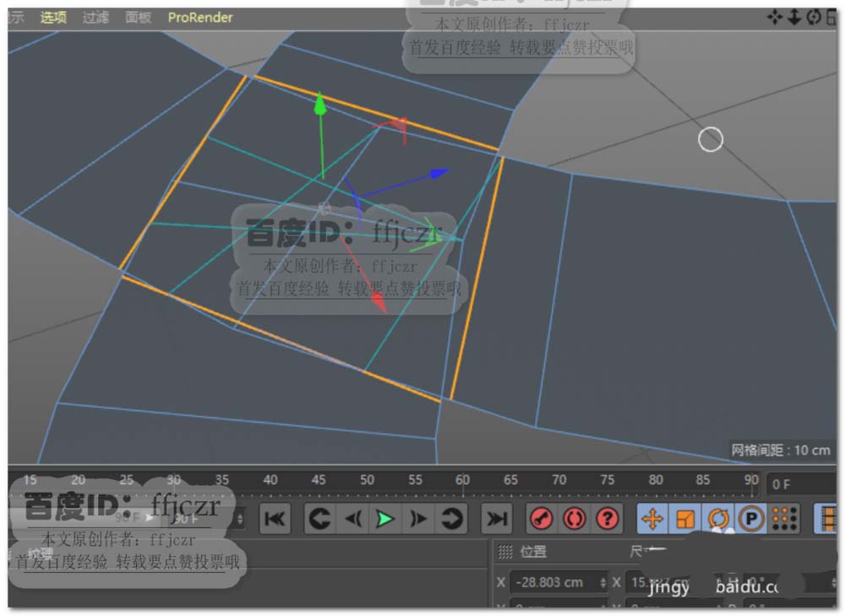The height and width of the screenshot is (616, 845).
Task: Click the viewport pan camera icon
Action: [x=775, y=17]
